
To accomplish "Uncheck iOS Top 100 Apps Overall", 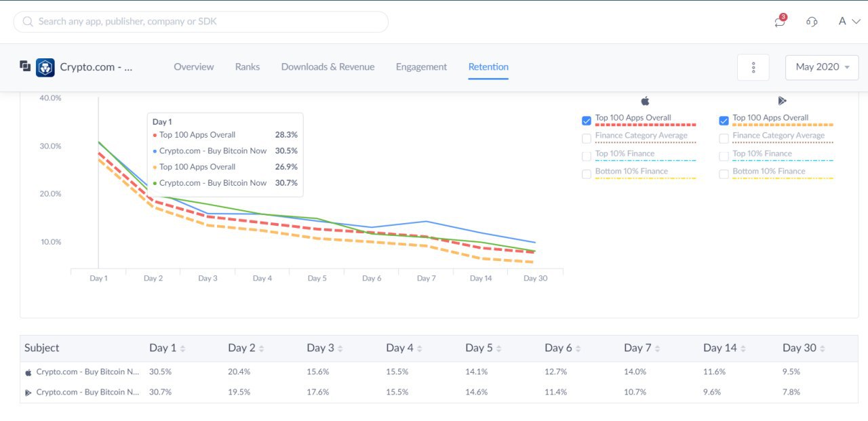I will point(587,121).
